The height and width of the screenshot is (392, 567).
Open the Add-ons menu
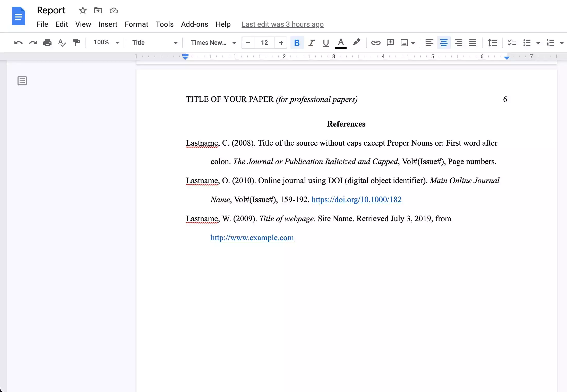click(x=194, y=24)
